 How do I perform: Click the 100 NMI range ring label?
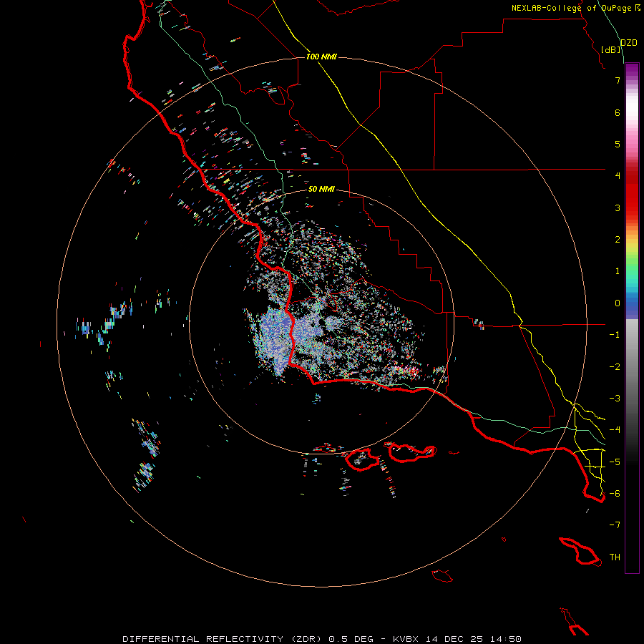321,57
